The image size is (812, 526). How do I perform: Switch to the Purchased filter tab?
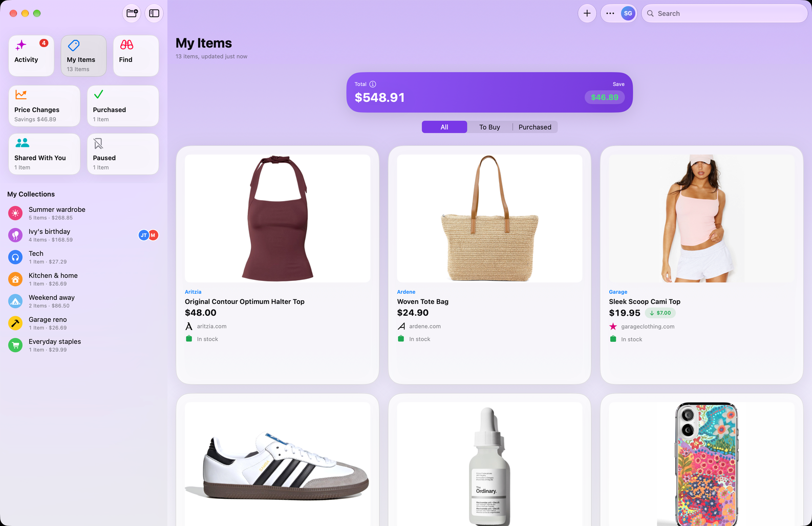535,127
